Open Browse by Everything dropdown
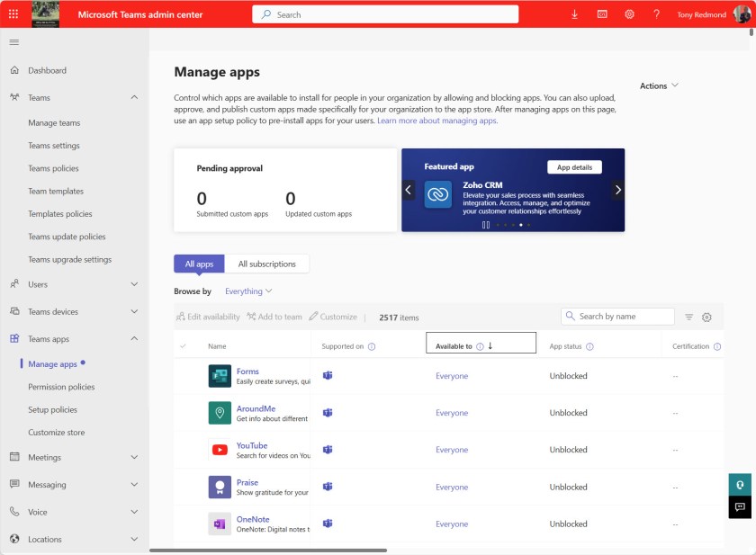756x555 pixels. pos(248,291)
